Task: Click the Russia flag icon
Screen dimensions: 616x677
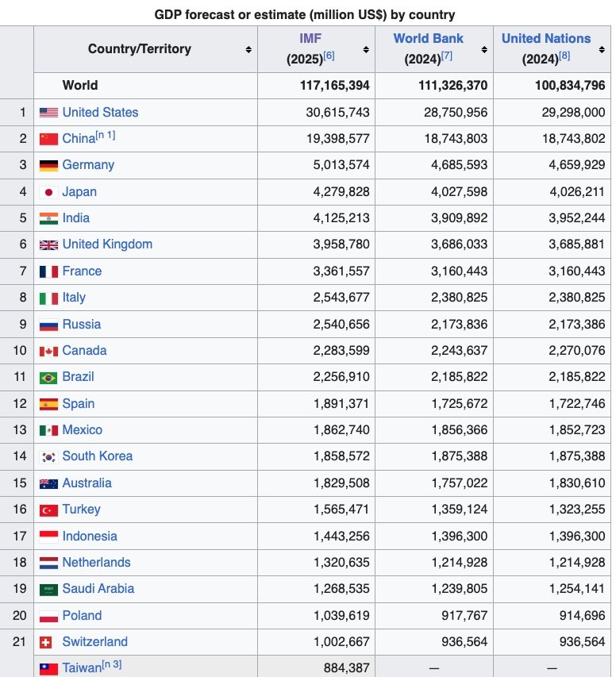Action: 48,325
